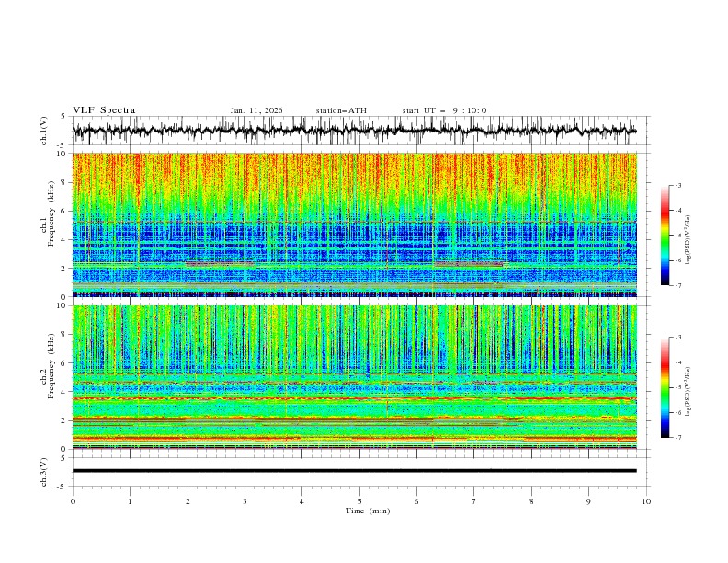Click the "-3" tick on ch.1 colorbar
This screenshot has width=728, height=563.
(678, 185)
